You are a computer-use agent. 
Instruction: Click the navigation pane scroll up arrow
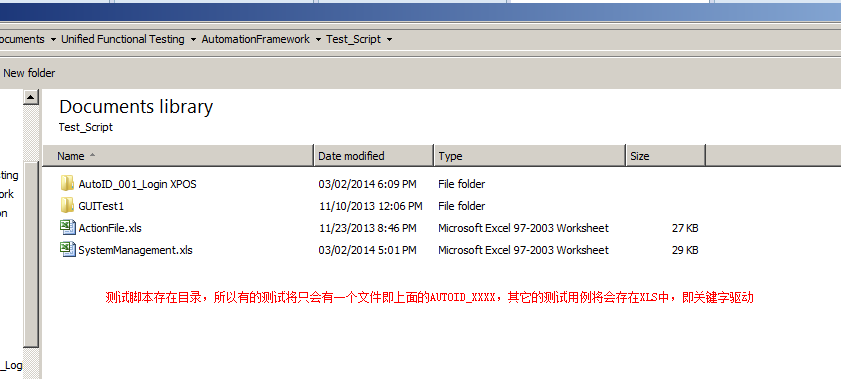[x=31, y=97]
